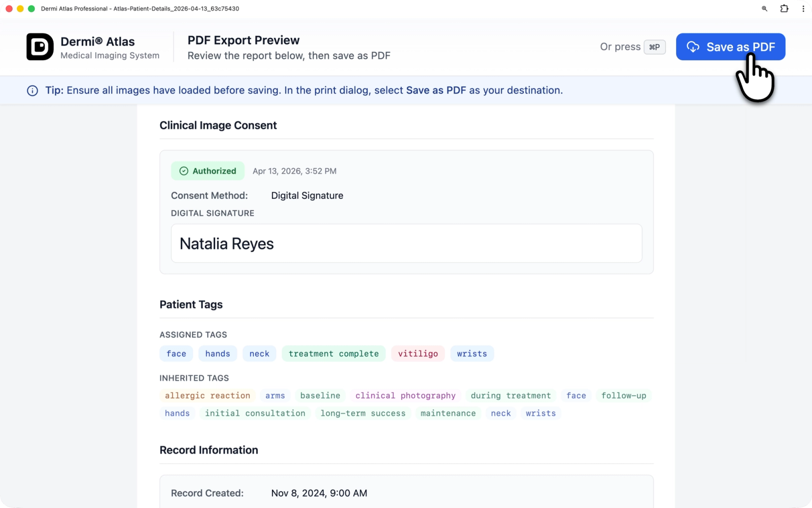Open the extensions puzzle icon

[784, 9]
